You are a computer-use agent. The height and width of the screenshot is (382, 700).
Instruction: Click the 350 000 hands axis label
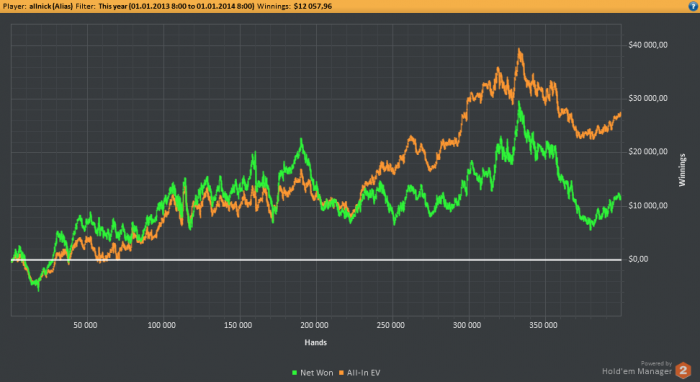pos(543,325)
